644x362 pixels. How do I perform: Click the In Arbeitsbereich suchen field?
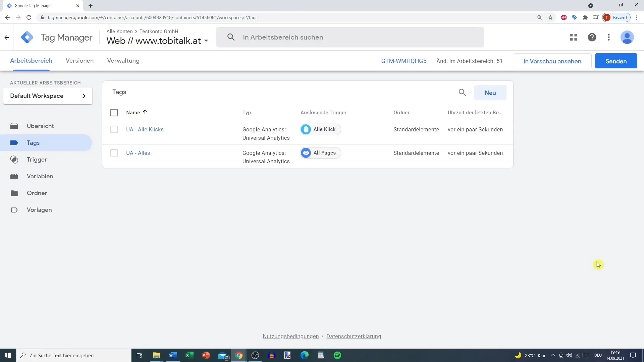click(350, 37)
